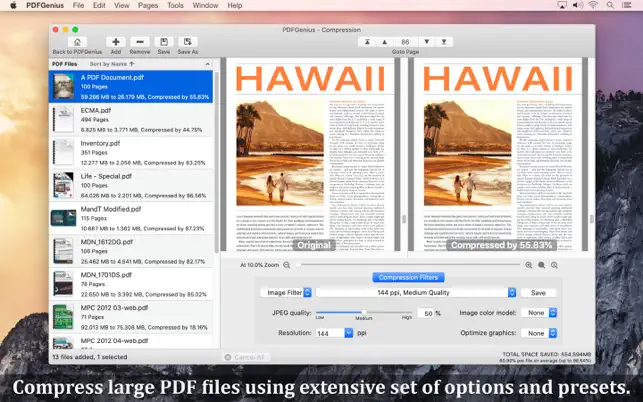Image resolution: width=643 pixels, height=402 pixels.
Task: Click the Save As toolbar icon
Action: 188,42
